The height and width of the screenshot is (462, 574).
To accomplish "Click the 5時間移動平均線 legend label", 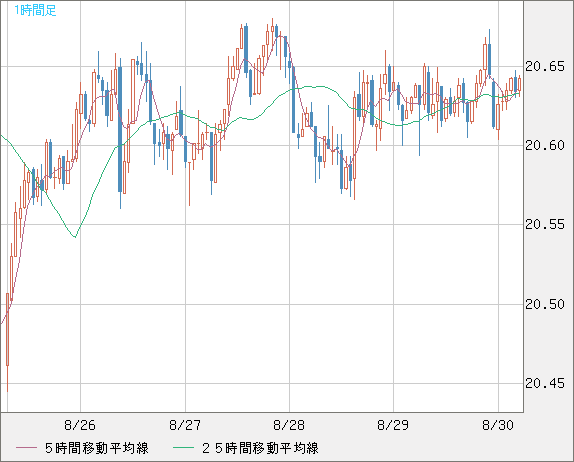I will click(x=97, y=448).
